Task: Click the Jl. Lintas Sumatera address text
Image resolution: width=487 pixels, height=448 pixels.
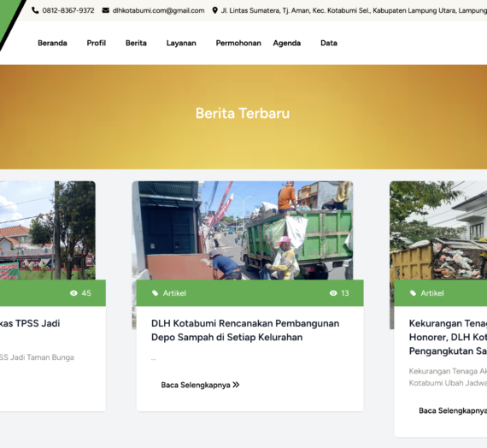Action: coord(354,10)
